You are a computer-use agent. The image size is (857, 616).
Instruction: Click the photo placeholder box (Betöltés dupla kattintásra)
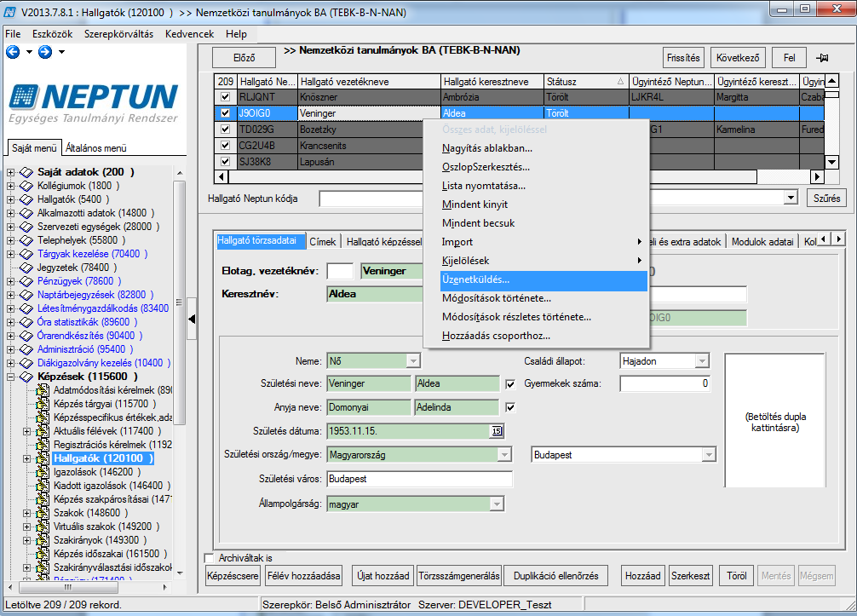coord(774,420)
